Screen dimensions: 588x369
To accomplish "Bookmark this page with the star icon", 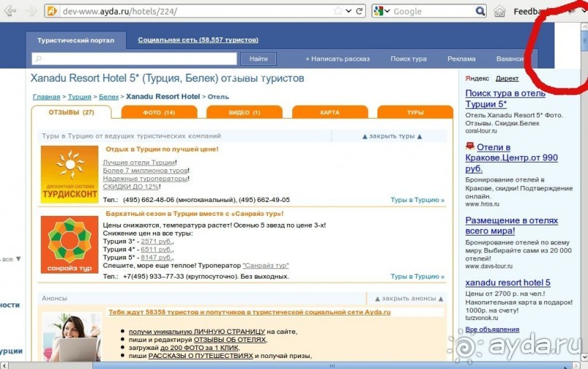I will pos(338,12).
